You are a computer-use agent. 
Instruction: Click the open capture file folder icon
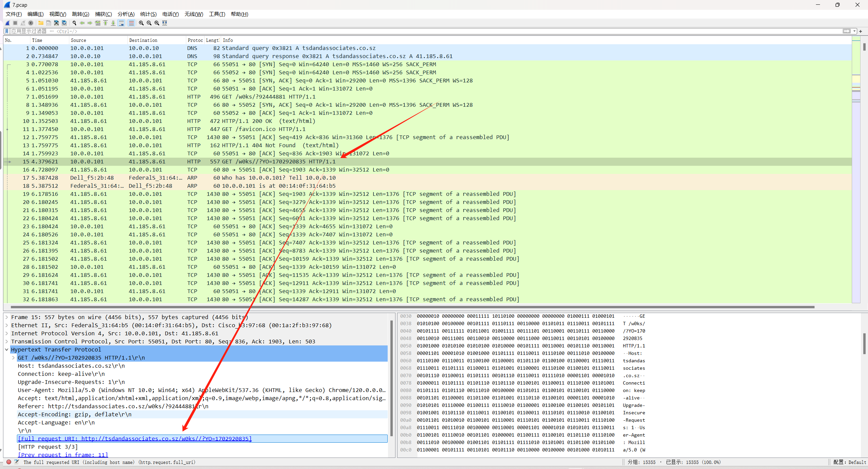click(x=41, y=23)
